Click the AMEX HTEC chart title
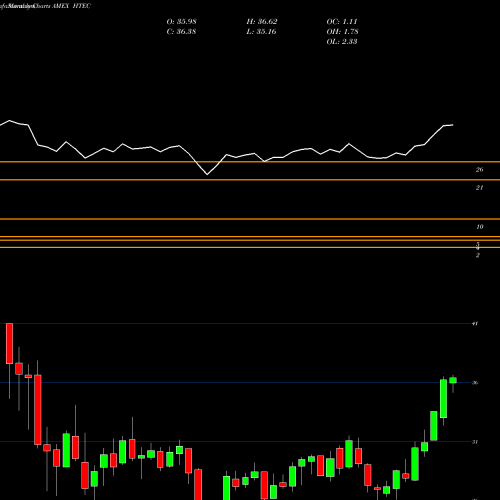Screen dimensions: 500x500 [x=71, y=6]
